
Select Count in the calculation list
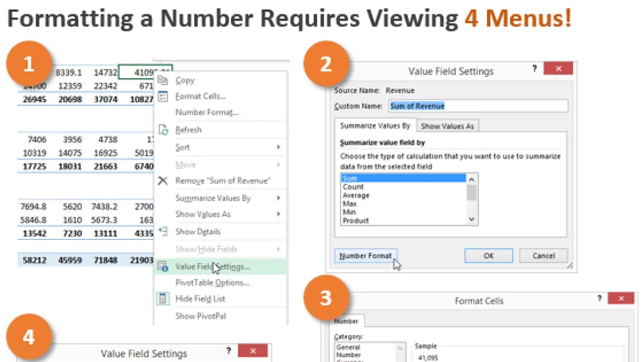[x=404, y=187]
